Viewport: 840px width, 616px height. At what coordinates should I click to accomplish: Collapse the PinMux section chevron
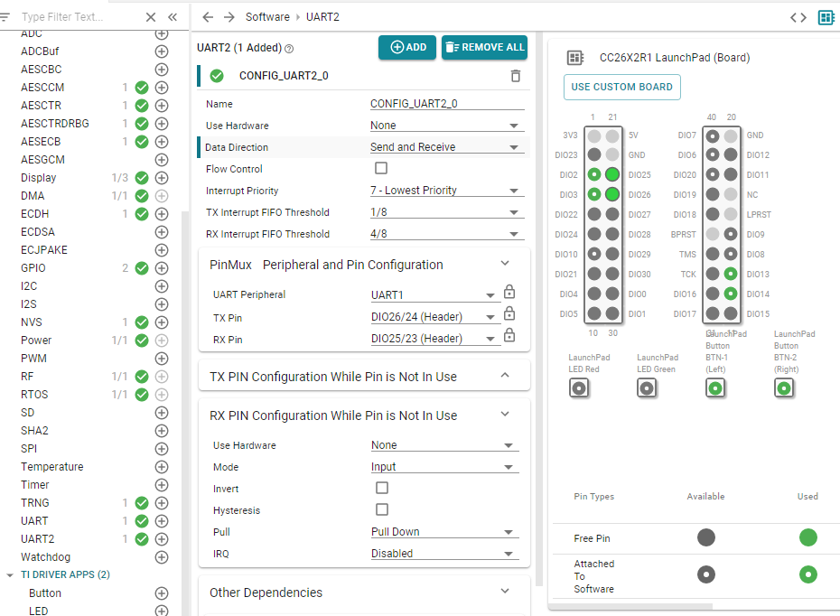coord(505,264)
